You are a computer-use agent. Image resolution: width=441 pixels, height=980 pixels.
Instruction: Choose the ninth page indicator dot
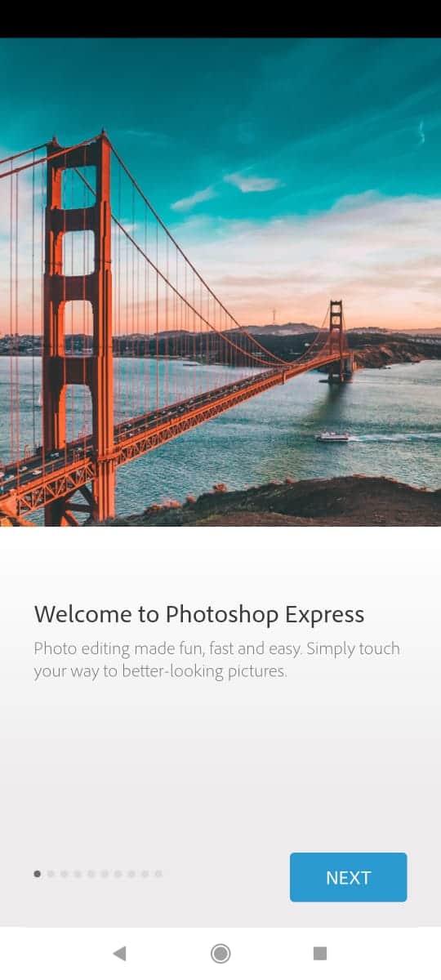tap(145, 874)
